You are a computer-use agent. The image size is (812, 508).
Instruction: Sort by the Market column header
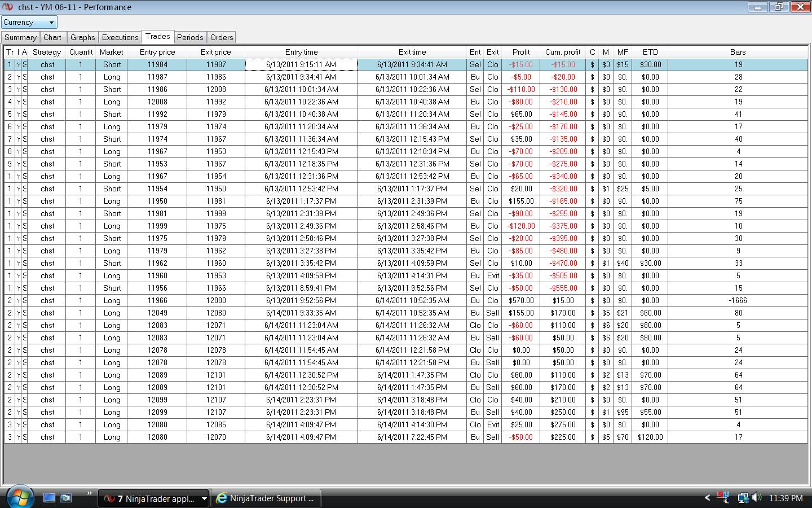click(x=112, y=52)
